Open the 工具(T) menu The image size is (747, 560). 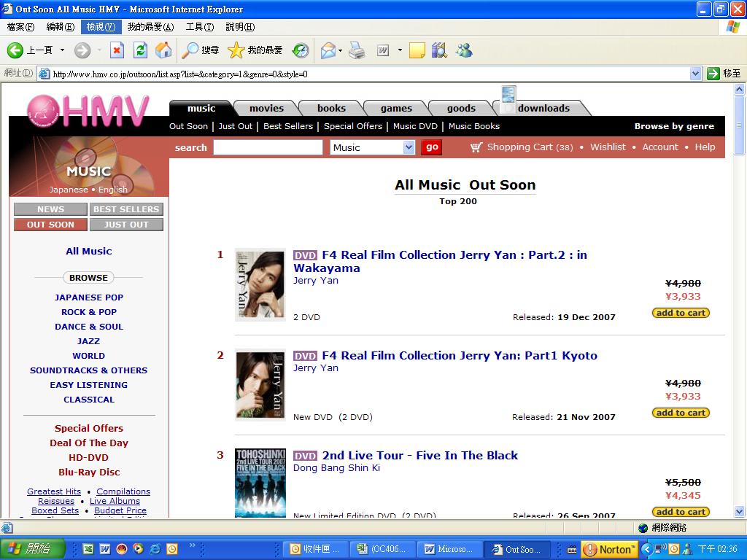tap(200, 27)
